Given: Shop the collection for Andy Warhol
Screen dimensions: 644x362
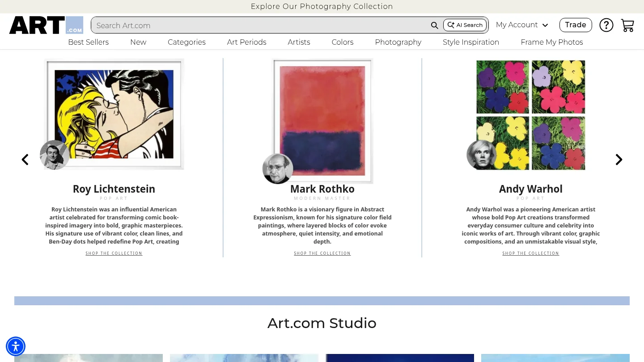Looking at the screenshot, I should point(531,253).
